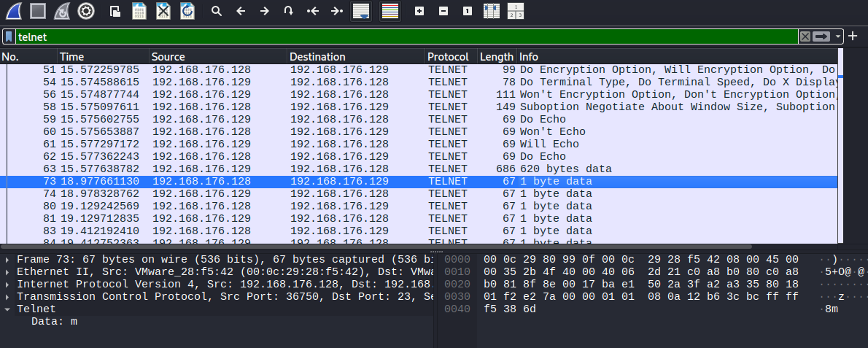Reset the pane layout to default

516,11
